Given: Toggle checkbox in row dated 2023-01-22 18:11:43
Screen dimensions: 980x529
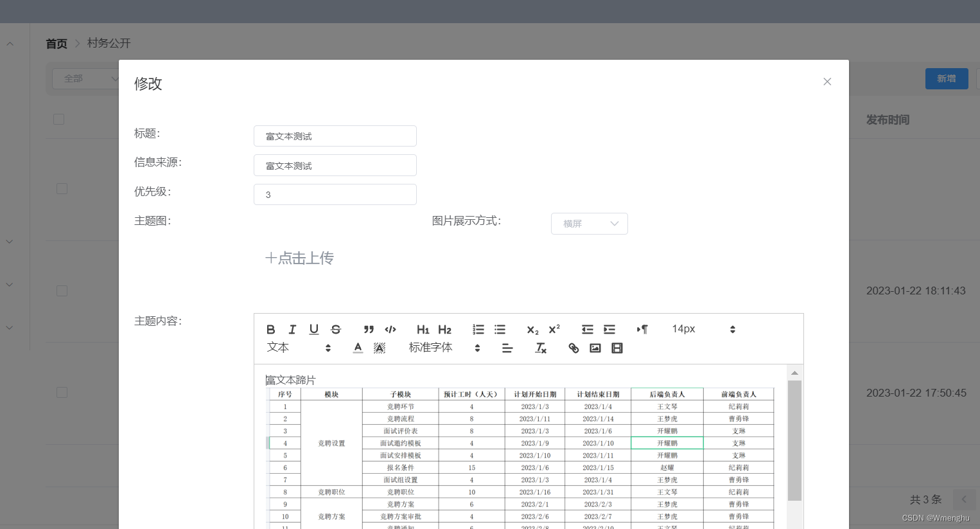Looking at the screenshot, I should click(x=62, y=291).
